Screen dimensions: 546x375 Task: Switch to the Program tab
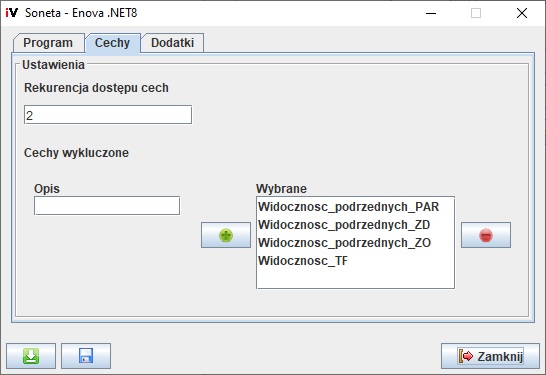click(x=48, y=43)
